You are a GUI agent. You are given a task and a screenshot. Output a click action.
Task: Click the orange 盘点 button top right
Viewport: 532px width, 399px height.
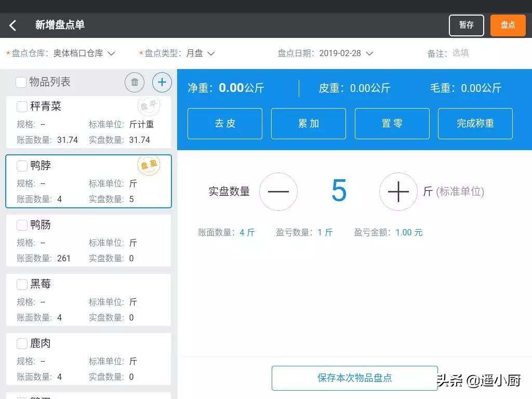pyautogui.click(x=507, y=24)
